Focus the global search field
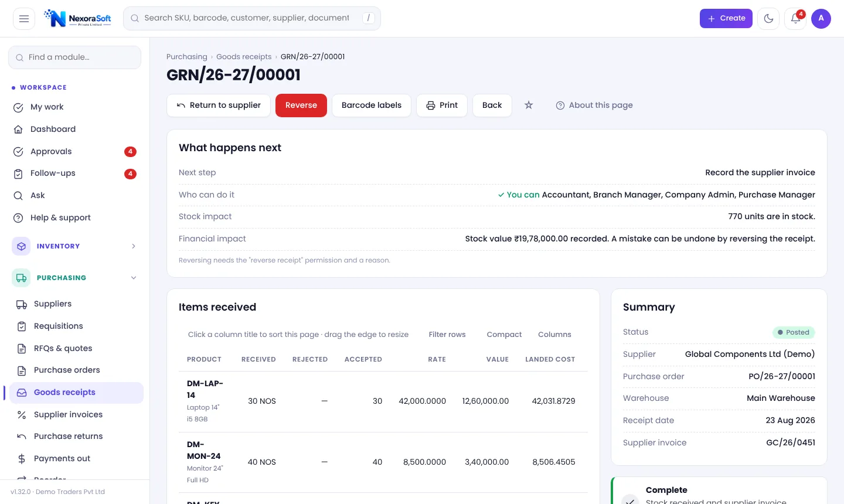 tap(252, 18)
